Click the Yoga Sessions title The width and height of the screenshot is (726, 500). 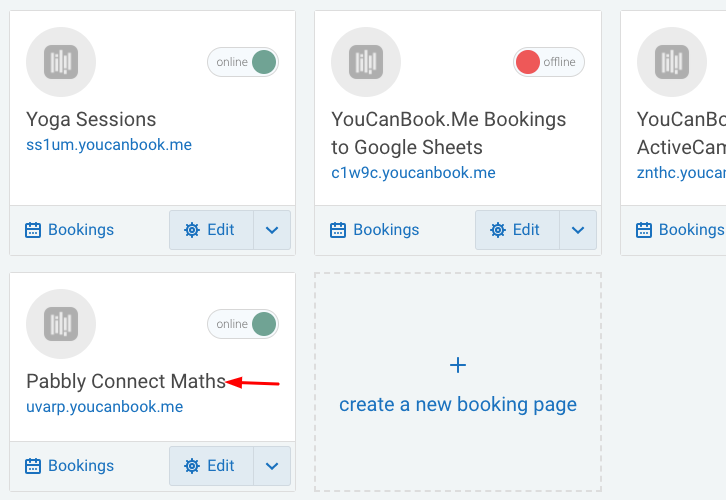[91, 119]
